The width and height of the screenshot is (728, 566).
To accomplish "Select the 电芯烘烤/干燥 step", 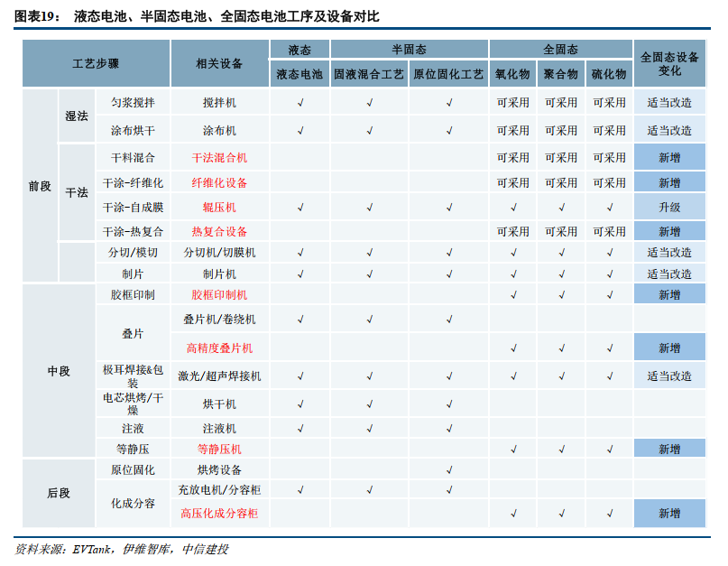I will [133, 404].
